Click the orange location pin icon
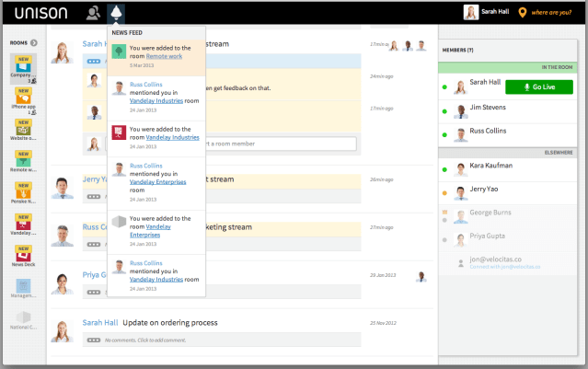This screenshot has width=588, height=369. [523, 13]
